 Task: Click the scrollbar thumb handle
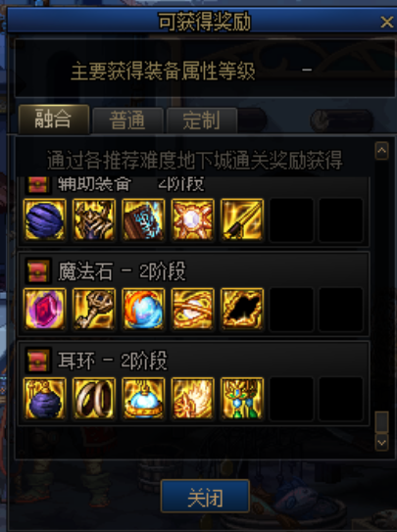381,421
